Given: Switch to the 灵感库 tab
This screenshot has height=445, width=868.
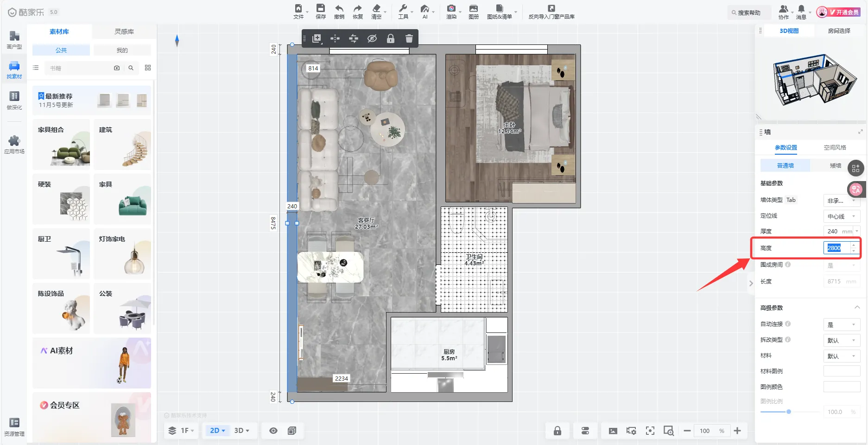Looking at the screenshot, I should [x=124, y=31].
